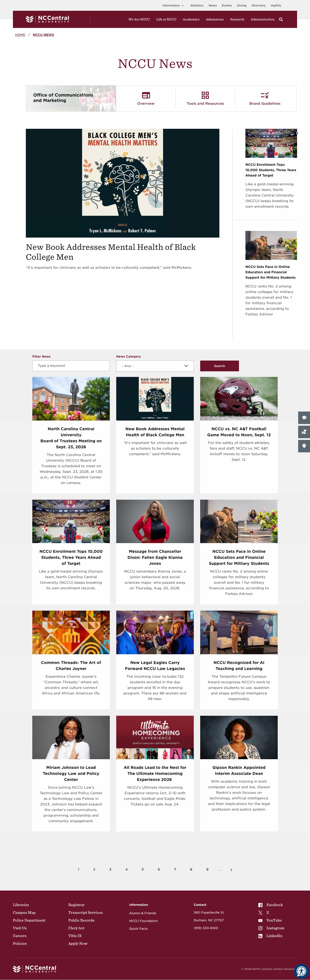Open the site search magnifier icon
This screenshot has width=310, height=980.
[x=281, y=19]
